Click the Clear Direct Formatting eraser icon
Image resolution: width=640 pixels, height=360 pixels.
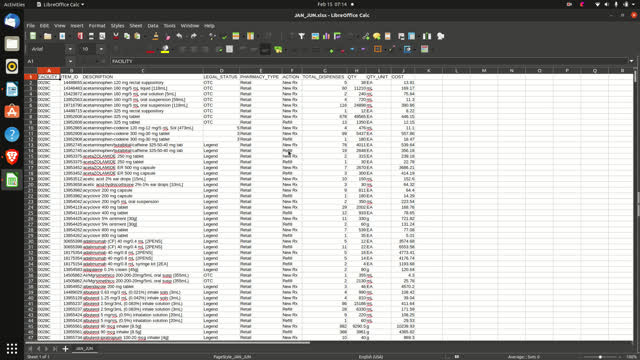pos(167,36)
